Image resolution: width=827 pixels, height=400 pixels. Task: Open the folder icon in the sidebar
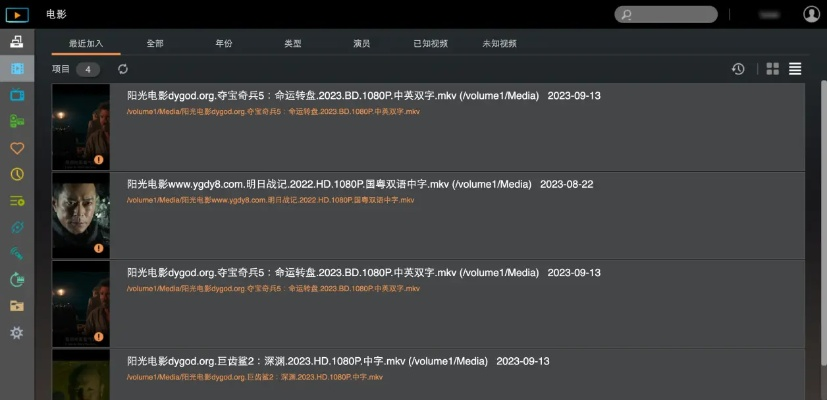(16, 306)
